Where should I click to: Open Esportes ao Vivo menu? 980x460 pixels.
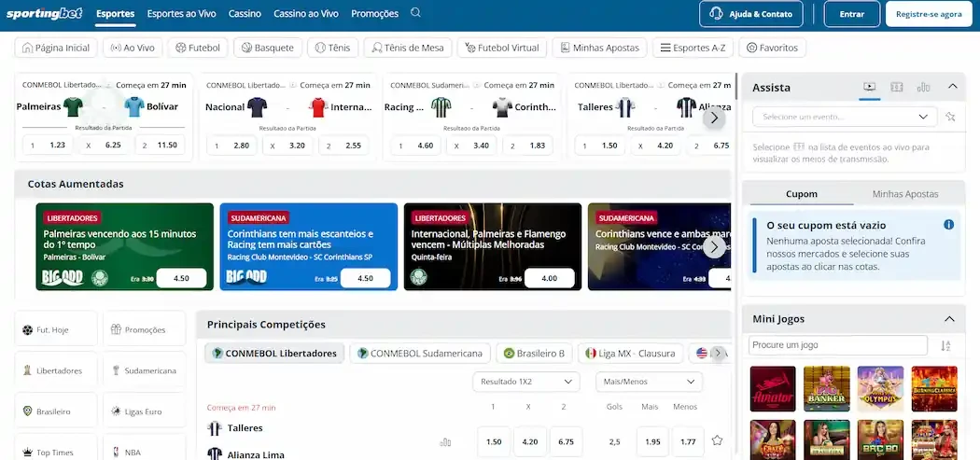tap(181, 13)
